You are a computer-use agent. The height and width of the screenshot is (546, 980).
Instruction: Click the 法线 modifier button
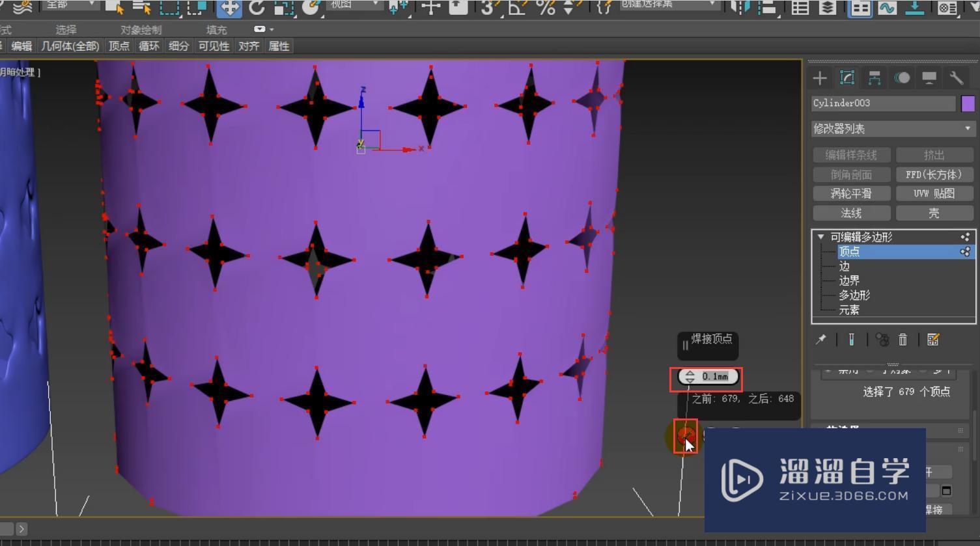851,213
